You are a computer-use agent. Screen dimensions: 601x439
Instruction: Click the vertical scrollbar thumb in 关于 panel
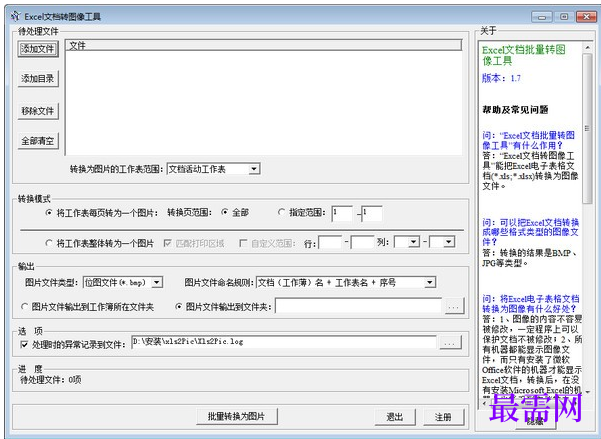[x=587, y=128]
